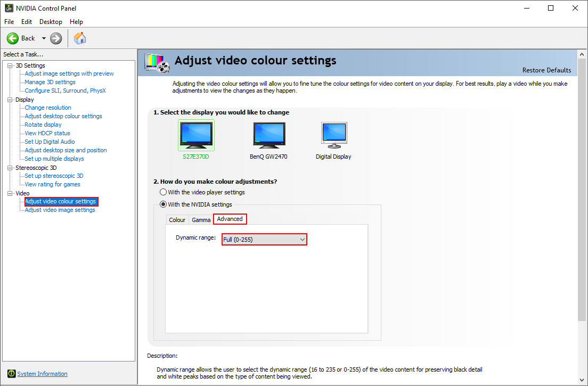
Task: Open Adjust video image settings
Action: (60, 210)
